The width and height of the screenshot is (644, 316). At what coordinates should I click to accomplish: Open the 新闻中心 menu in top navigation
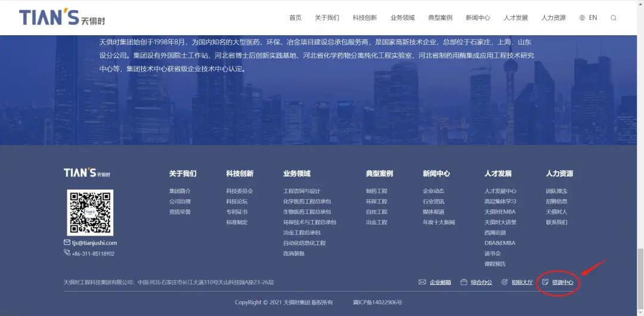[x=478, y=18]
